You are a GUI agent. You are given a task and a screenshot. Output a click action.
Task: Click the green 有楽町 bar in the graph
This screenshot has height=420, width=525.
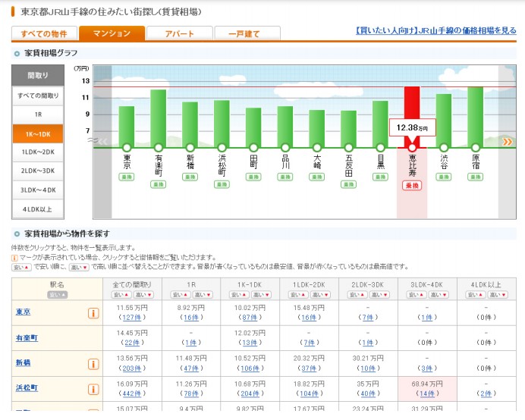tap(158, 118)
